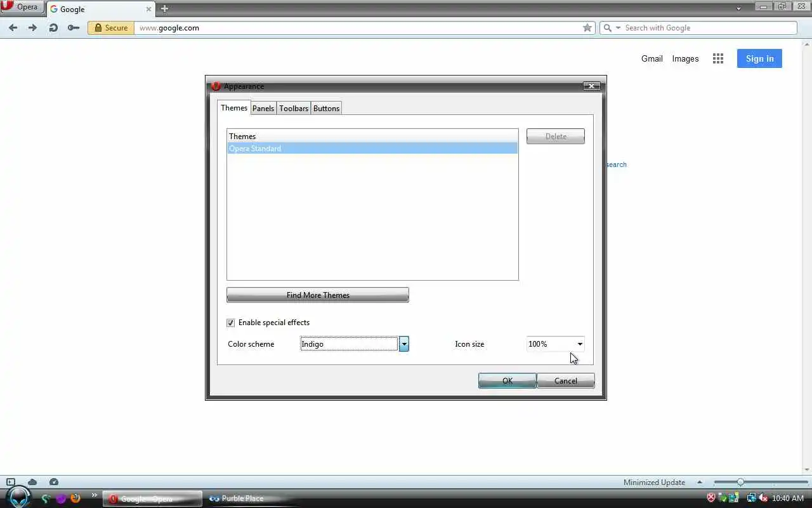This screenshot has height=508, width=812.
Task: Click the purple quick launch icon
Action: [61, 498]
